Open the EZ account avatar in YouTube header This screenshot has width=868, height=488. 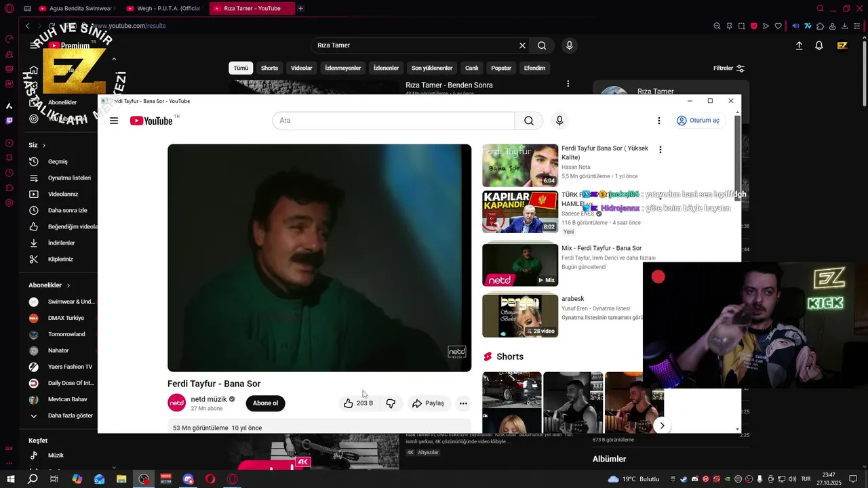[842, 45]
